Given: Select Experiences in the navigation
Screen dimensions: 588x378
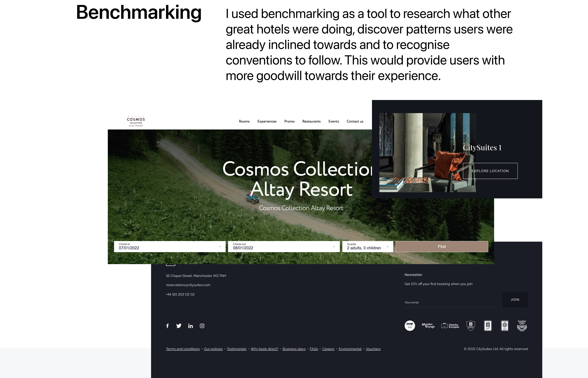Looking at the screenshot, I should pos(267,121).
